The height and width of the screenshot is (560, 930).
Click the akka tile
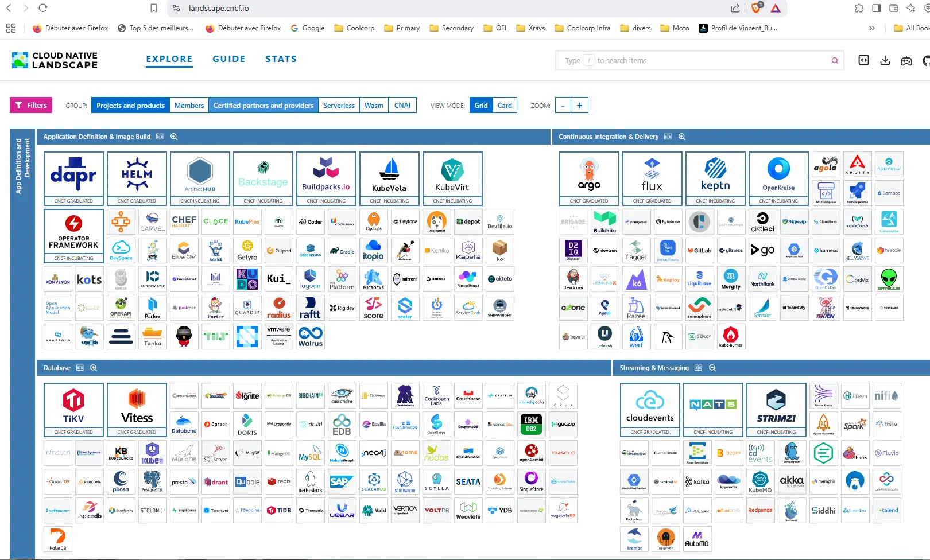point(792,482)
